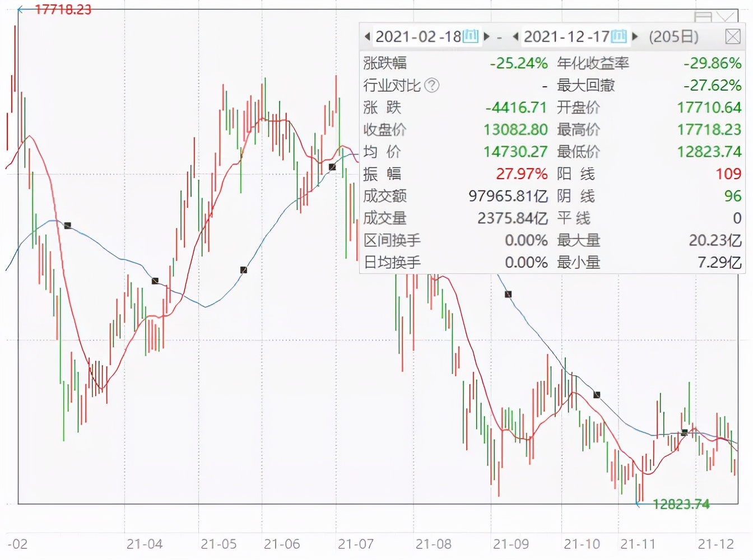Click the 12823.74 low price label
Image resolution: width=753 pixels, height=560 pixels.
tap(681, 504)
